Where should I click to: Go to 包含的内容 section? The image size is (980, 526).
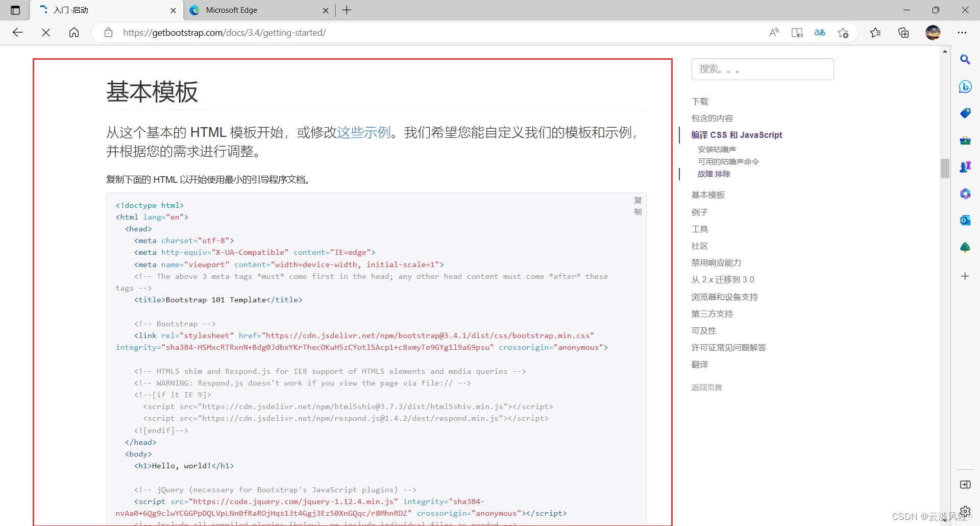tap(712, 118)
